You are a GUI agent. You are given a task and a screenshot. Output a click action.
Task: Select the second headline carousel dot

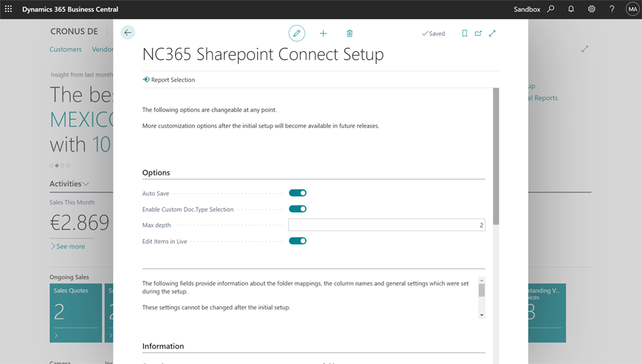pyautogui.click(x=57, y=165)
